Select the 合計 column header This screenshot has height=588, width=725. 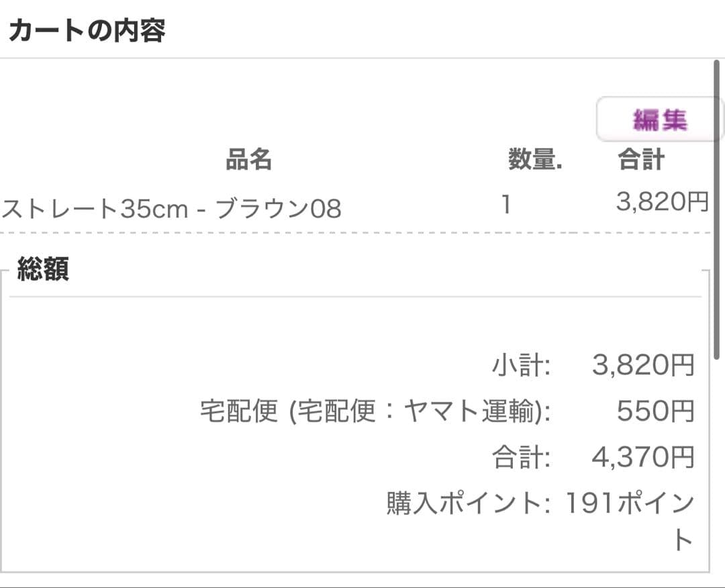[x=640, y=159]
